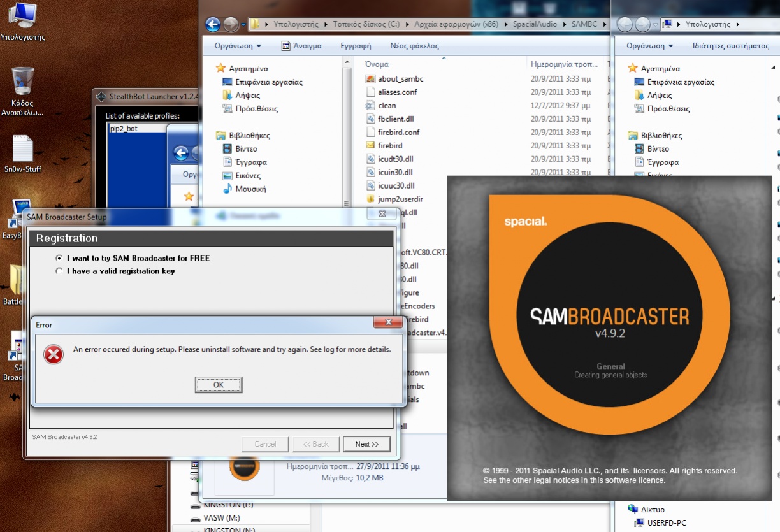
Task: Select icuin30.dll file icon
Action: point(372,173)
